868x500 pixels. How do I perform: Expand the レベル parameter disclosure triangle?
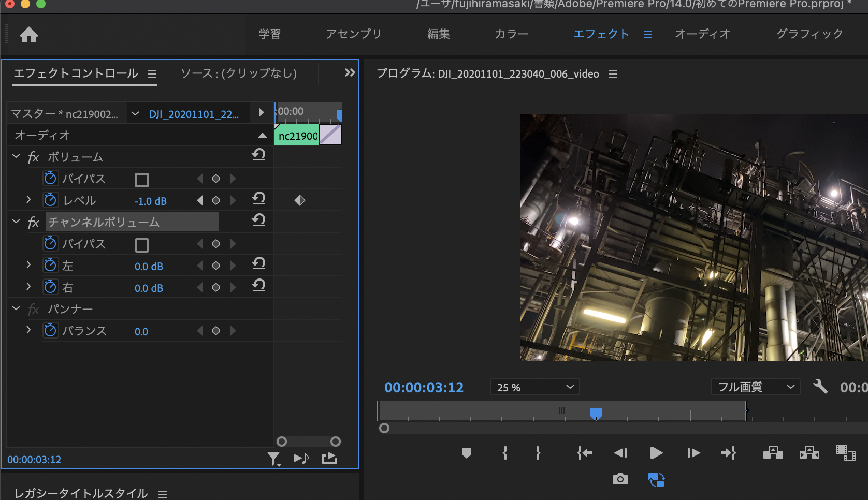(28, 199)
